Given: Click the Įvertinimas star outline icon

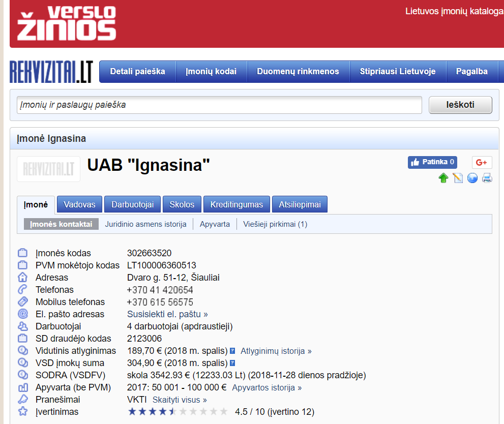Looking at the screenshot, I should point(22,411).
